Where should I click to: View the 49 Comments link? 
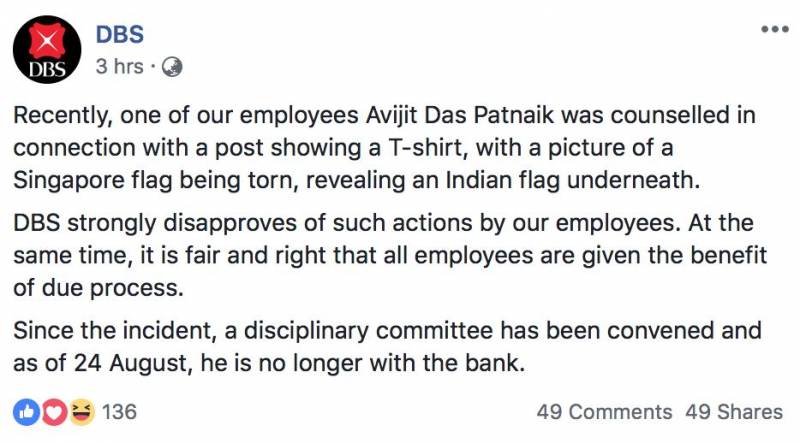pos(604,411)
